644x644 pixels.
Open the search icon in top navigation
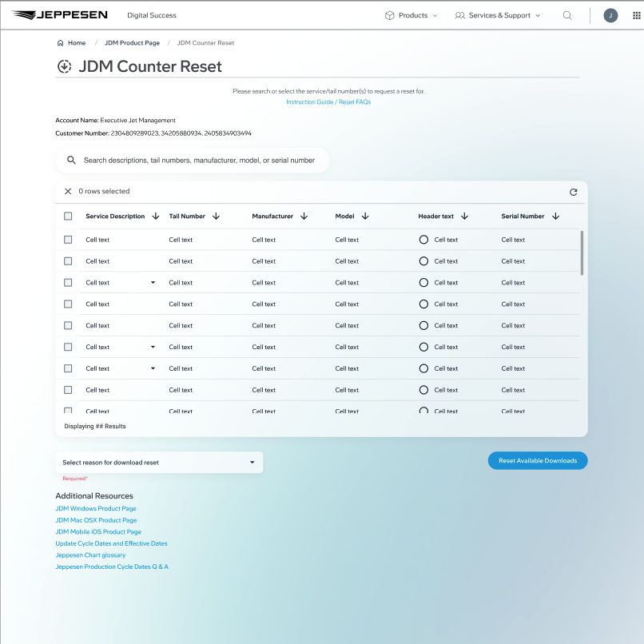pos(567,15)
